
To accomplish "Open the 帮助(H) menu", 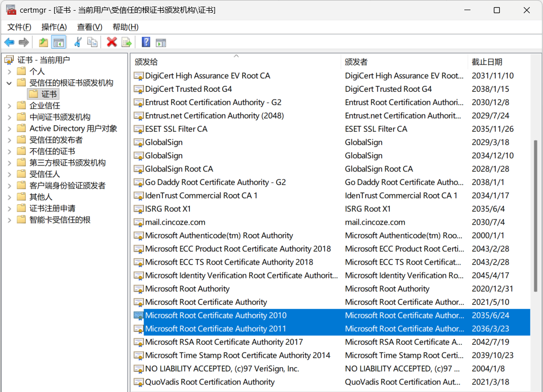I will [125, 27].
